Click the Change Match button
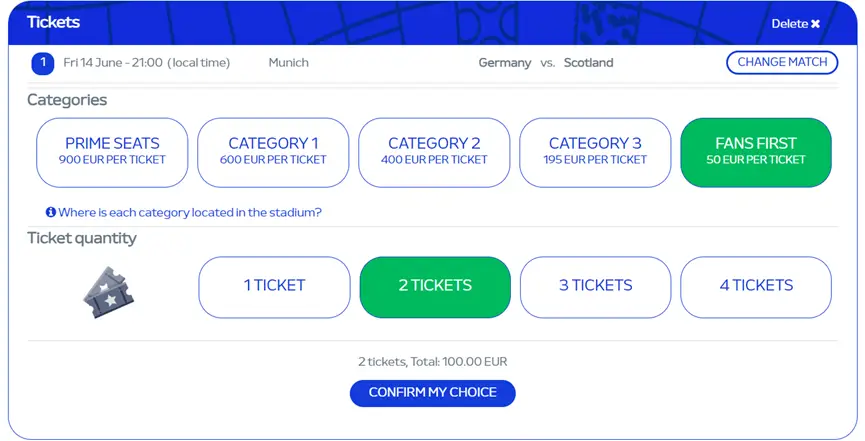The width and height of the screenshot is (865, 441). (x=782, y=62)
